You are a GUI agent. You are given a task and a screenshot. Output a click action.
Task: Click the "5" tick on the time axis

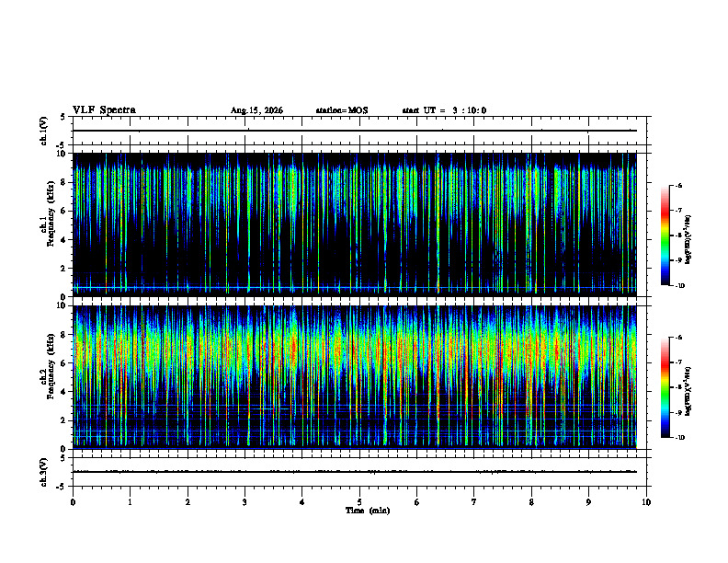[359, 502]
